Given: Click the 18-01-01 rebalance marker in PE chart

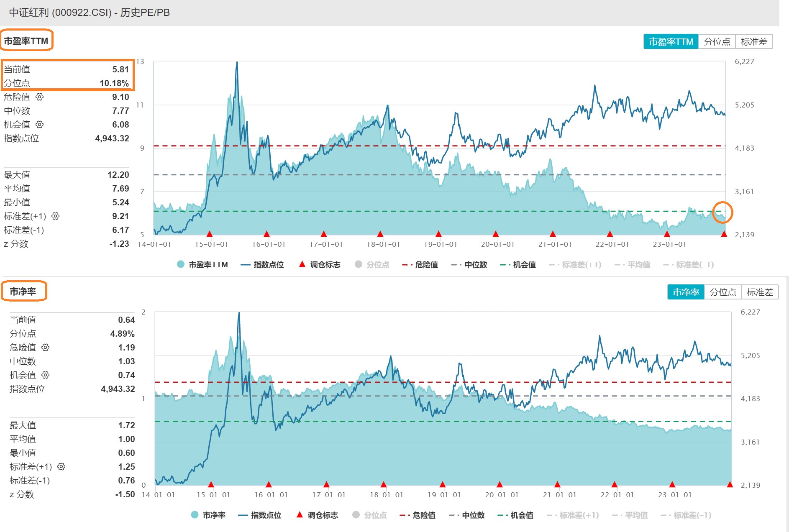Looking at the screenshot, I should [380, 233].
